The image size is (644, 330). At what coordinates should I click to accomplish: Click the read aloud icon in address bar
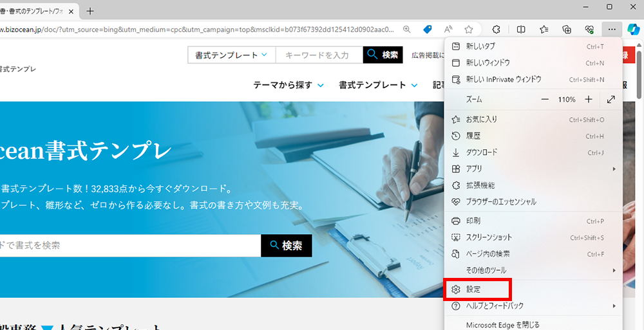click(x=448, y=29)
